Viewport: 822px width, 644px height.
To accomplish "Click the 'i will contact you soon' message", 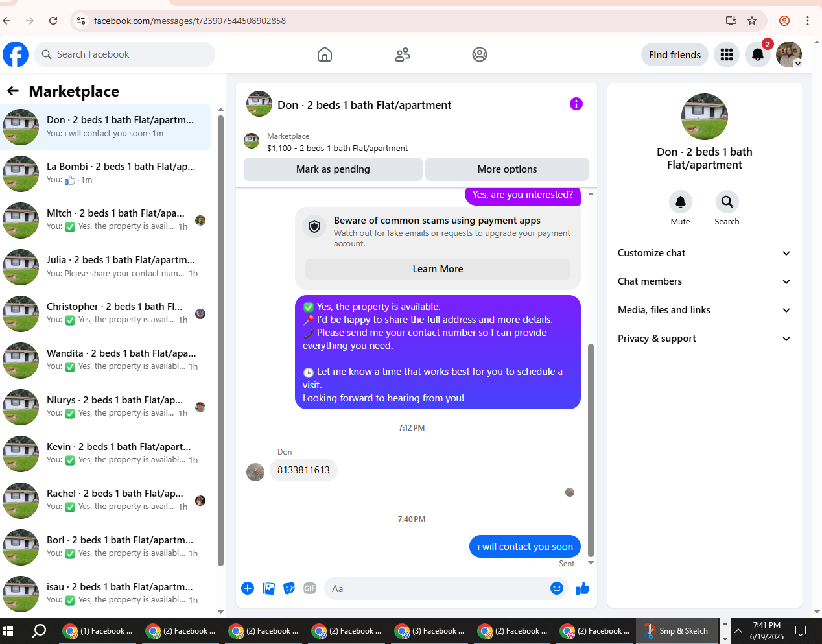I will (525, 547).
